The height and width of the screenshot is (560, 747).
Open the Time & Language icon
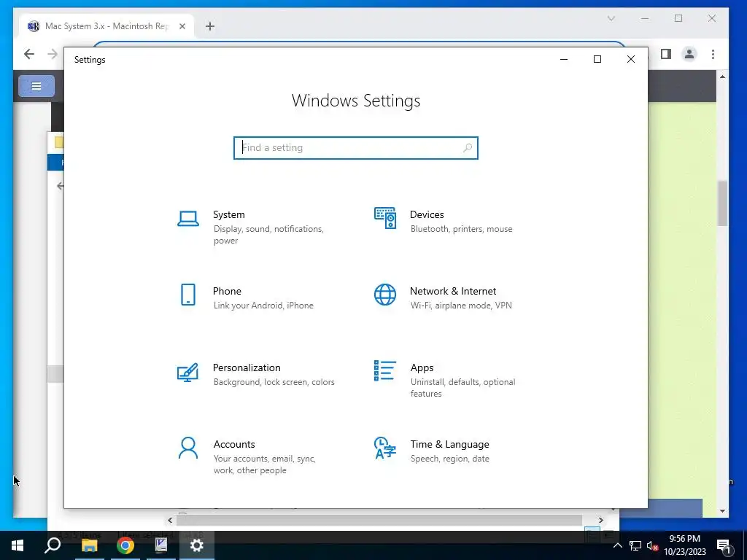click(385, 448)
